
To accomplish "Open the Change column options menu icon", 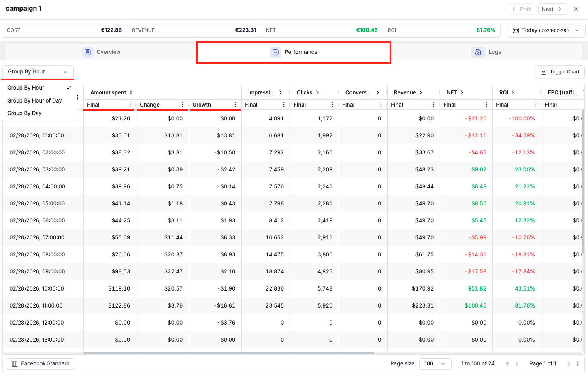I will [x=183, y=105].
